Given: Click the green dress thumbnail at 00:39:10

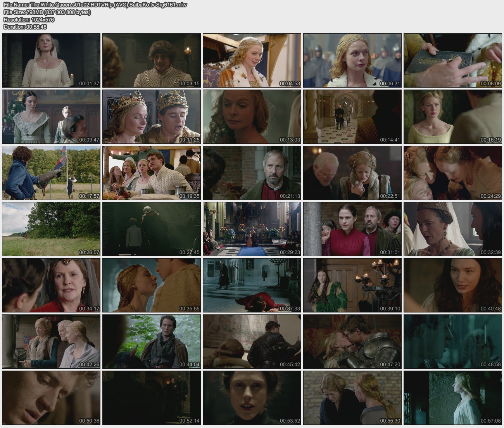Looking at the screenshot, I should 352,285.
